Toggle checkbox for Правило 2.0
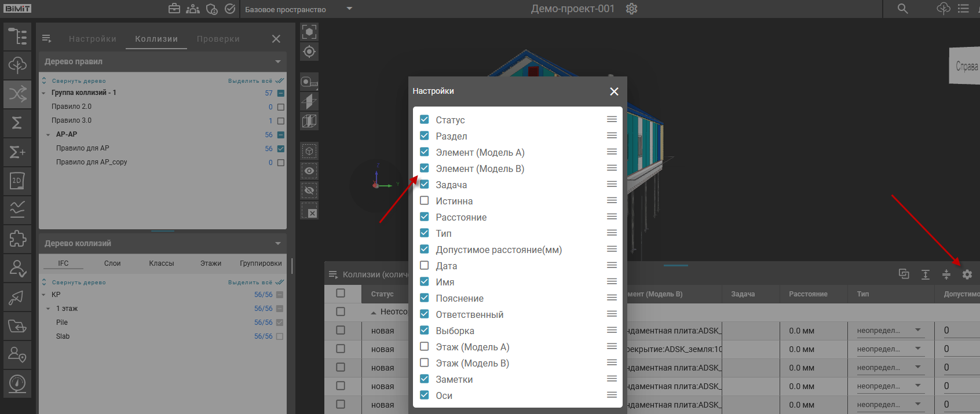Screen dimensions: 980x414 coord(281,107)
